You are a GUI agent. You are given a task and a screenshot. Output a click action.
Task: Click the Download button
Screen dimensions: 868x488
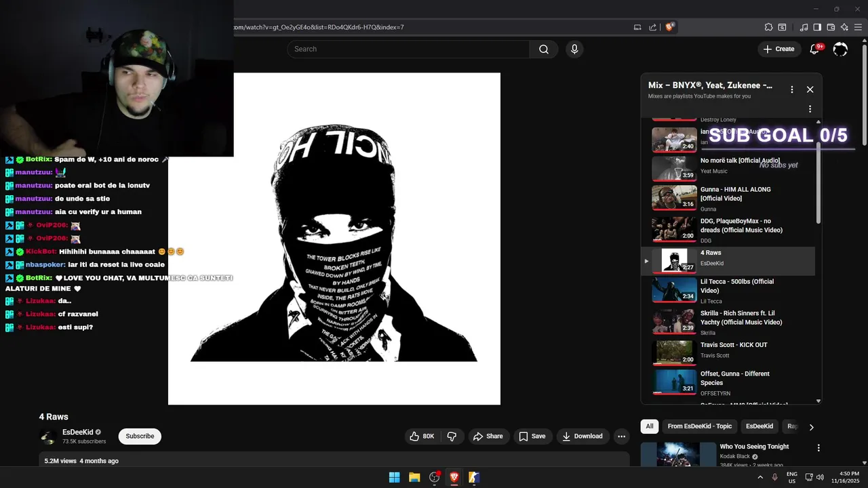pos(582,436)
